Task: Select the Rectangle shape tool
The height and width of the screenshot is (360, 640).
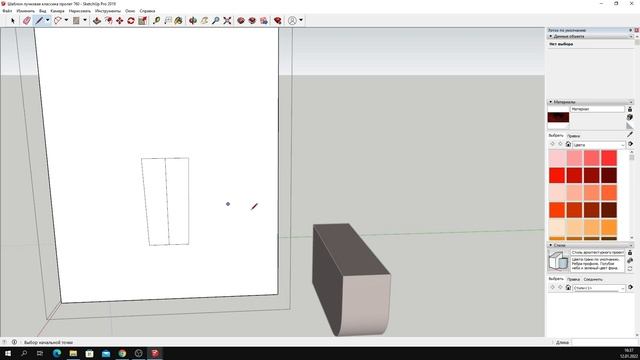Action: click(x=76, y=20)
